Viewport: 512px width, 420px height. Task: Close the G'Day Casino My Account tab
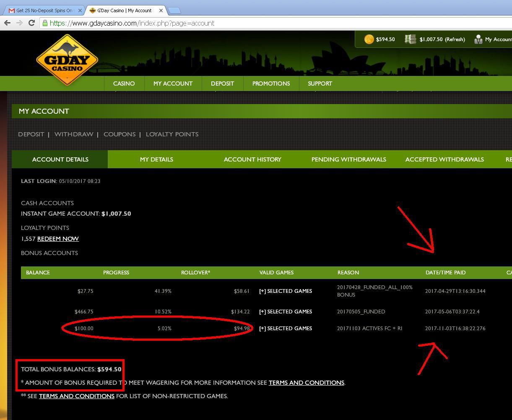click(x=161, y=10)
